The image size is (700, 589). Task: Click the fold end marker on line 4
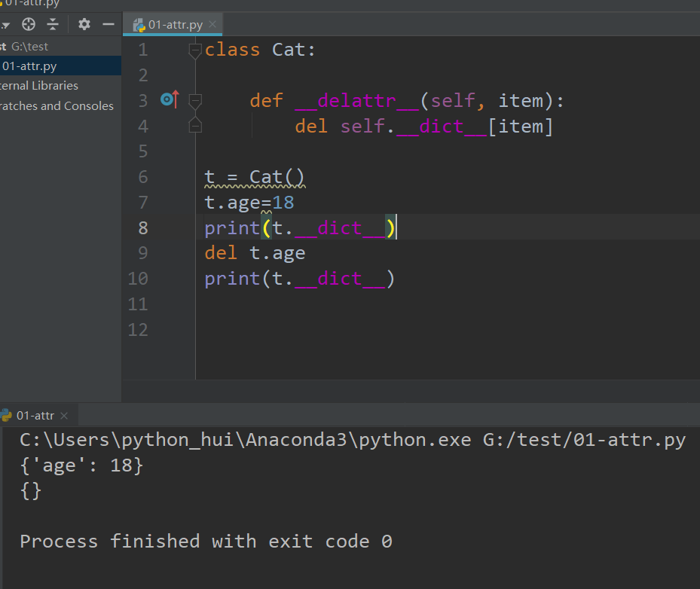point(195,125)
